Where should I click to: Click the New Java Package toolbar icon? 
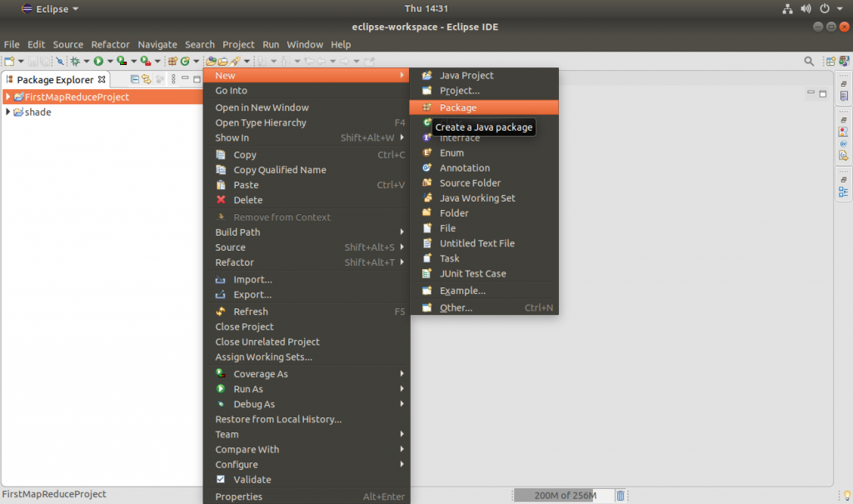pyautogui.click(x=172, y=61)
